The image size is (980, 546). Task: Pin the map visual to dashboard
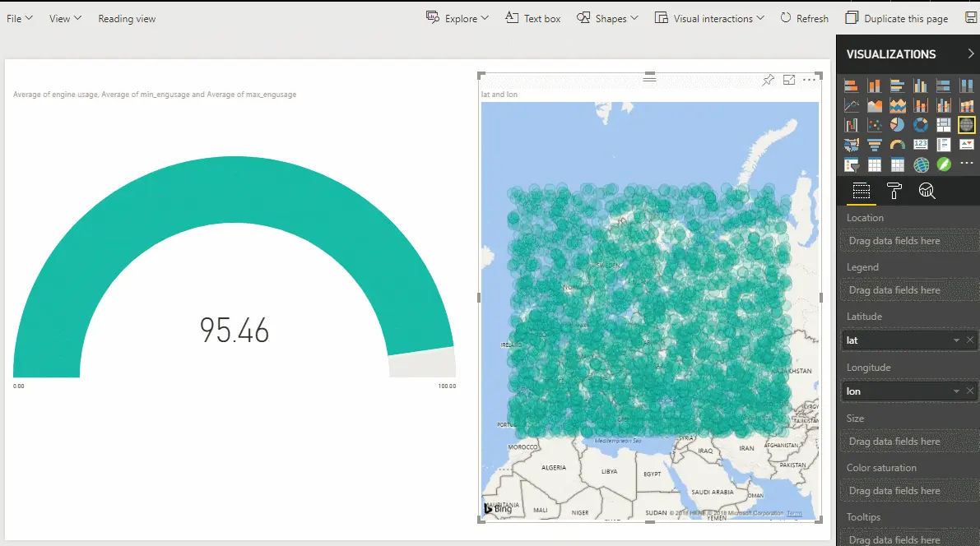769,80
